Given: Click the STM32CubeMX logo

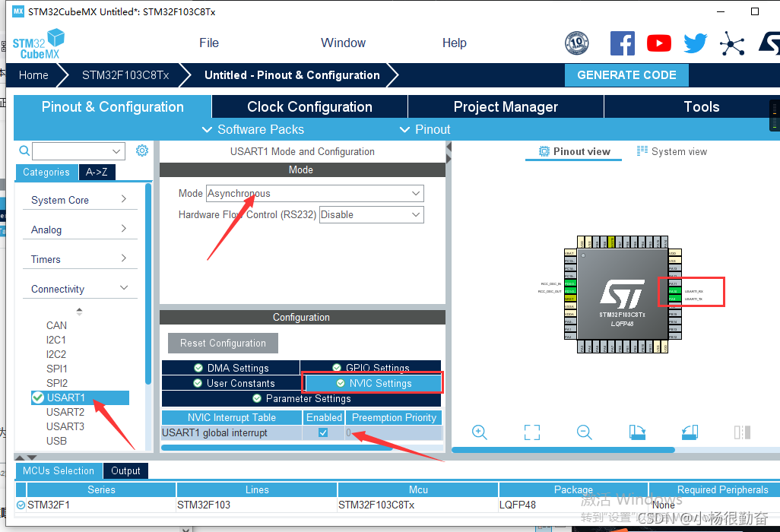Looking at the screenshot, I should 39,44.
